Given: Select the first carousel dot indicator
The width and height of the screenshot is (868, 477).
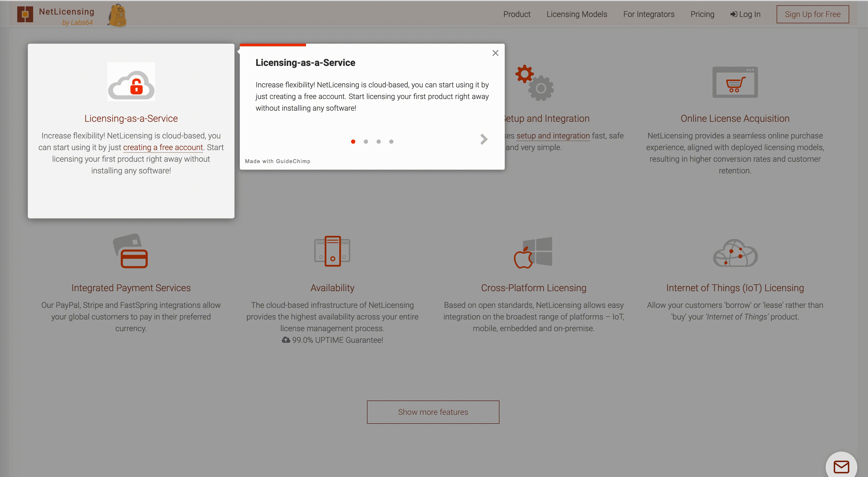Looking at the screenshot, I should tap(353, 141).
